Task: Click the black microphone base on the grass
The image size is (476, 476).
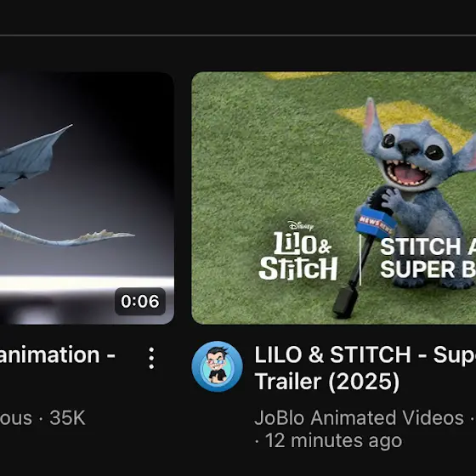Action: tap(344, 303)
